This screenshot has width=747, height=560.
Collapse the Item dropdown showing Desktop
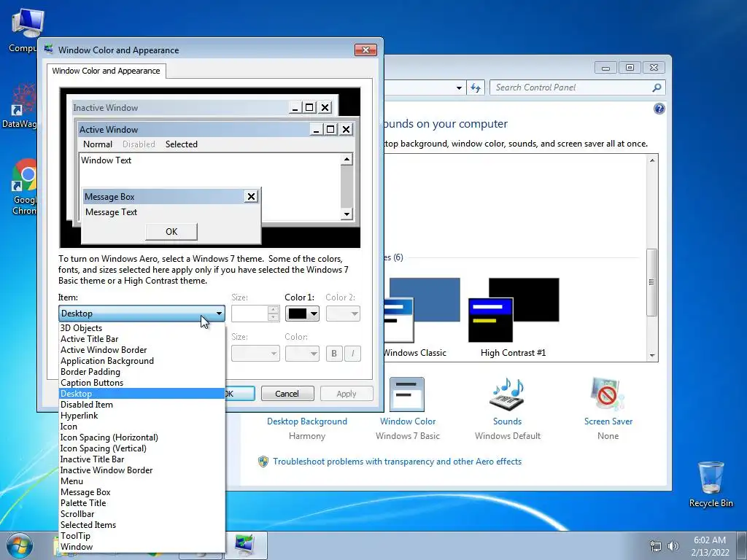[142, 314]
